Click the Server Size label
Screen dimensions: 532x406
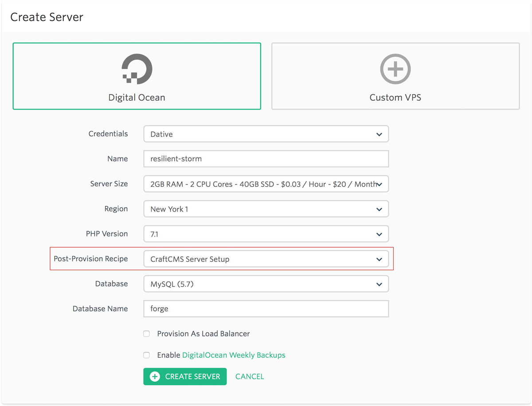point(109,184)
